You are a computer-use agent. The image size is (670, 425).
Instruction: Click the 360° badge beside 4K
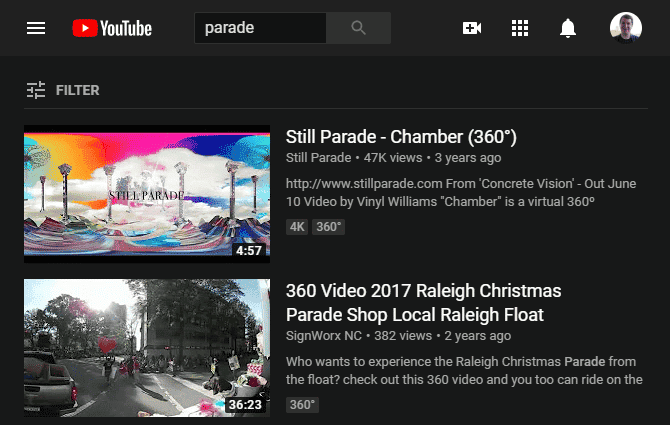pyautogui.click(x=329, y=227)
